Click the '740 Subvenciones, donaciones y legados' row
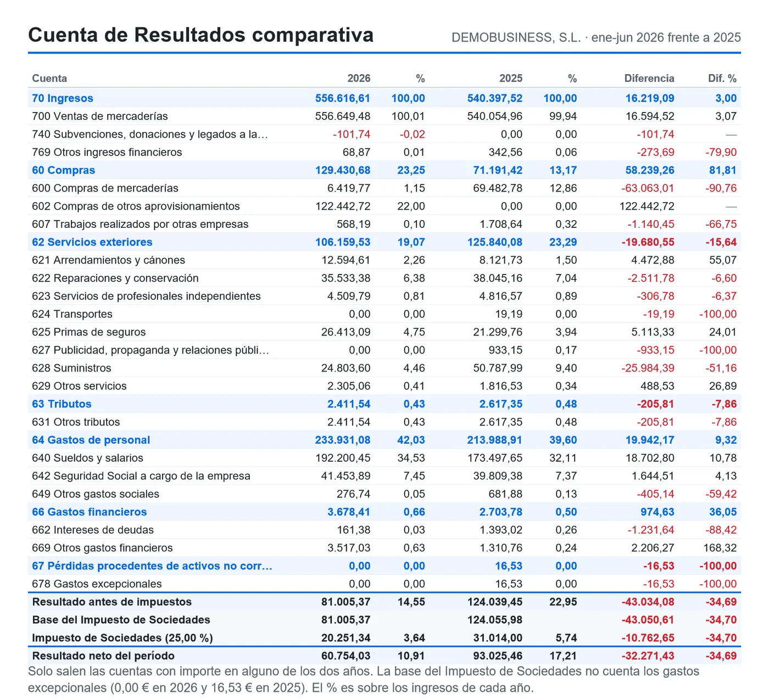This screenshot has height=700, width=769. tap(384, 135)
